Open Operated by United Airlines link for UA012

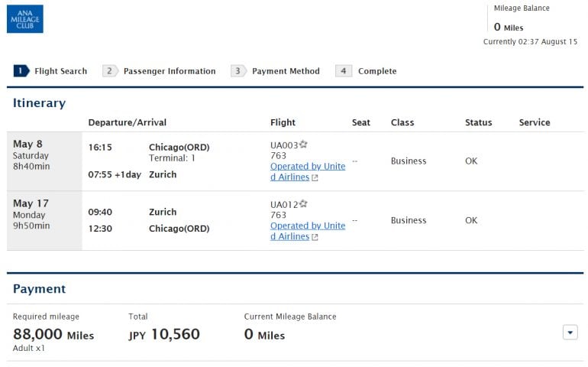(x=307, y=231)
